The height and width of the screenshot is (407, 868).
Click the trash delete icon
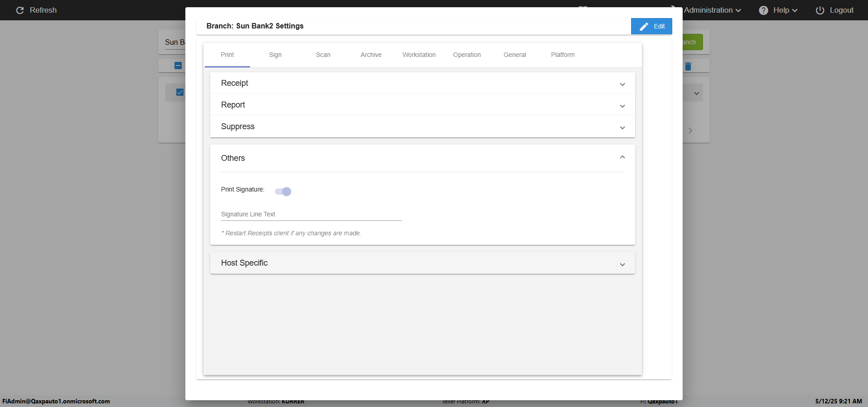tap(688, 66)
